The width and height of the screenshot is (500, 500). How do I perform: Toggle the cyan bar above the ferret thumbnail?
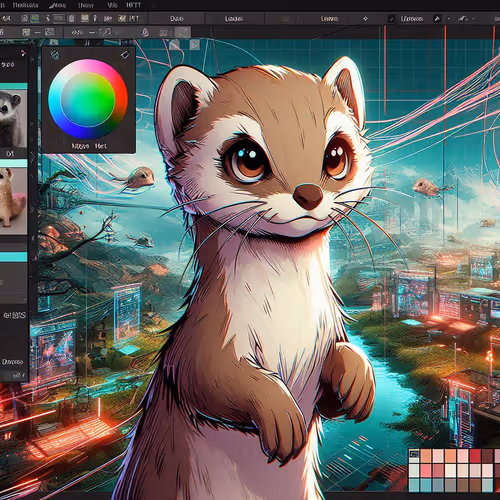click(13, 163)
